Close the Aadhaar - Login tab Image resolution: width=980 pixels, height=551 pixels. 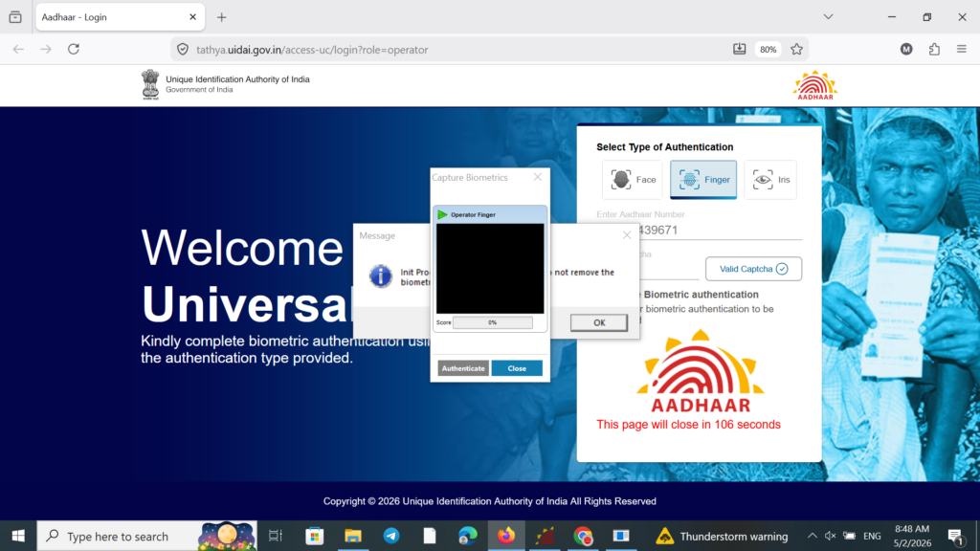pos(192,17)
